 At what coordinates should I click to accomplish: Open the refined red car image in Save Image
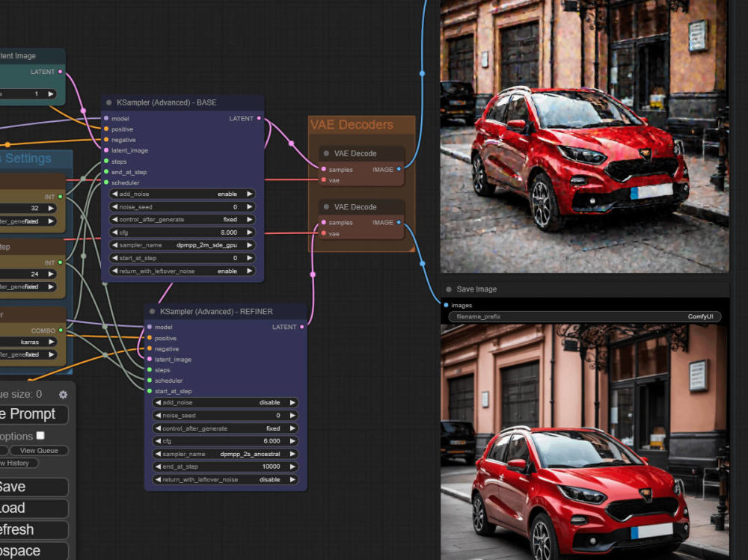(x=584, y=442)
